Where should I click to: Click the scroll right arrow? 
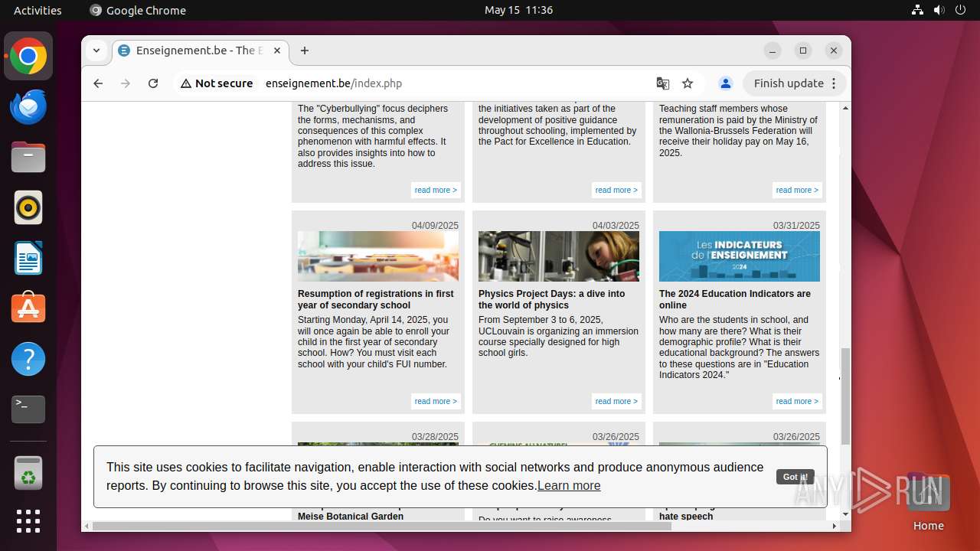tap(835, 526)
